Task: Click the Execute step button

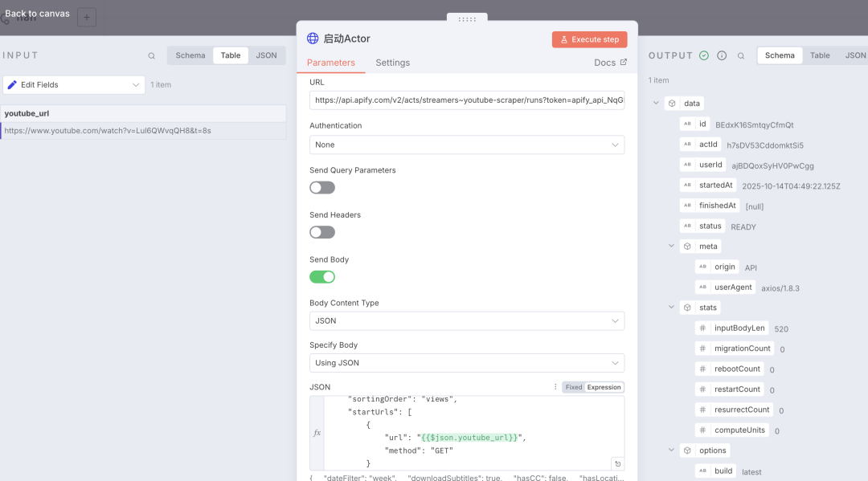Action: tap(589, 39)
